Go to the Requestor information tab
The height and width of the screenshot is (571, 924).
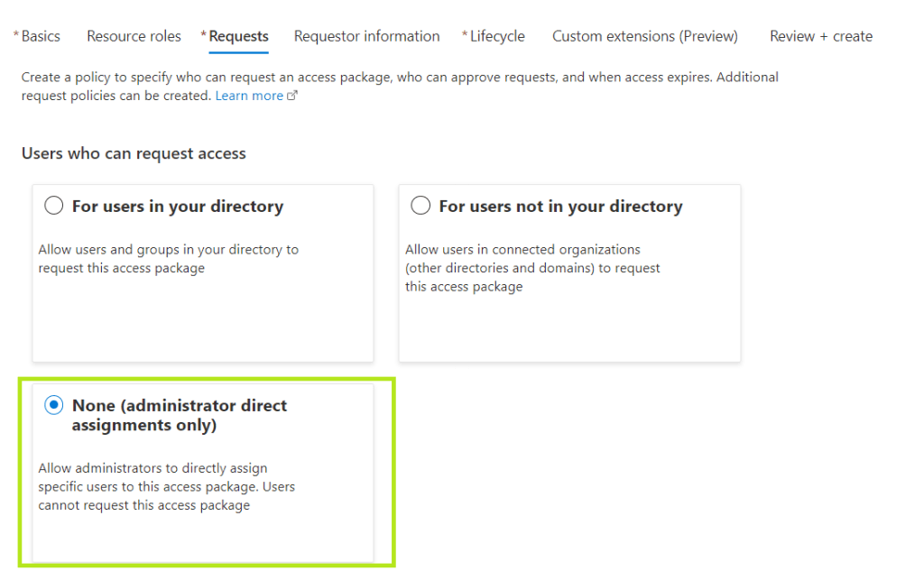(366, 36)
